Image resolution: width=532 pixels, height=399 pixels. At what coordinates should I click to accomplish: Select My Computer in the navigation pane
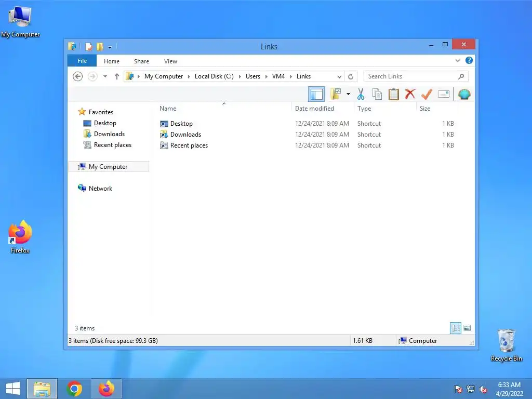tap(108, 167)
